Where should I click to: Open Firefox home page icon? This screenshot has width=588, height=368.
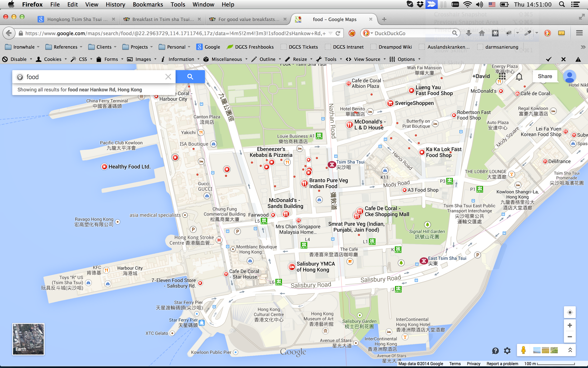point(482,33)
